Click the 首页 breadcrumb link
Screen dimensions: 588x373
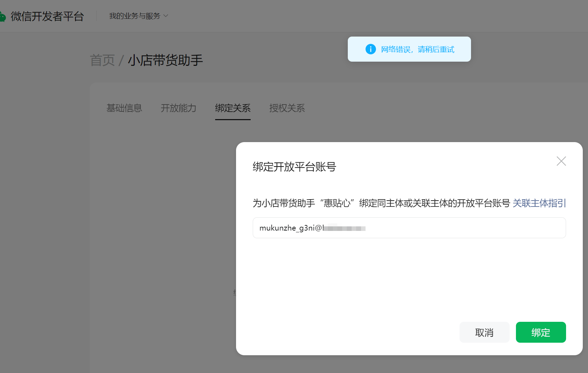[x=102, y=60]
